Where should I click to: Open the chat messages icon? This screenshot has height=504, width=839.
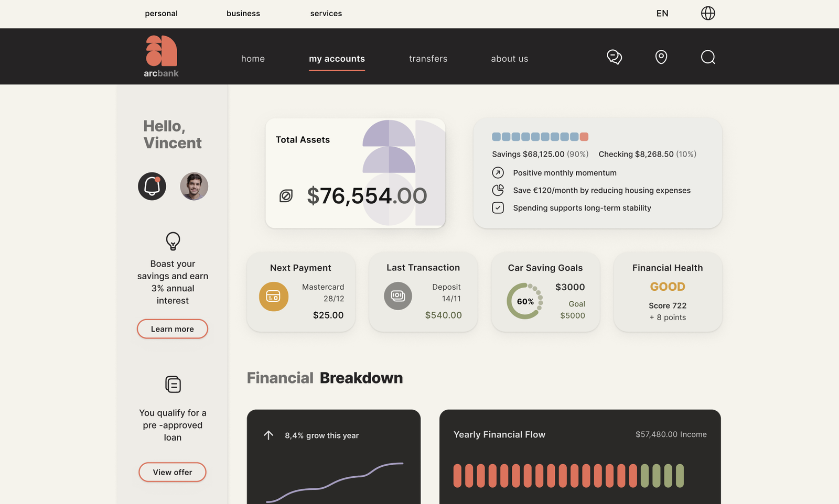[614, 57]
